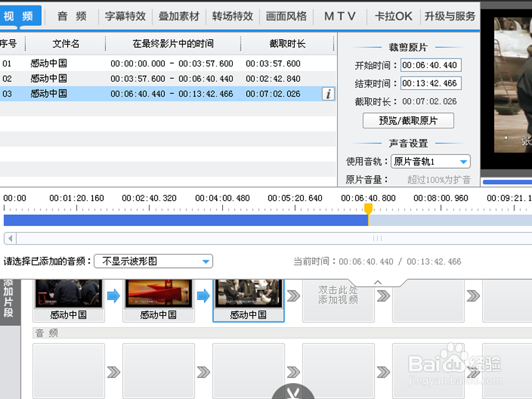
Task: Open the 升级与服务 tab
Action: pyautogui.click(x=450, y=16)
